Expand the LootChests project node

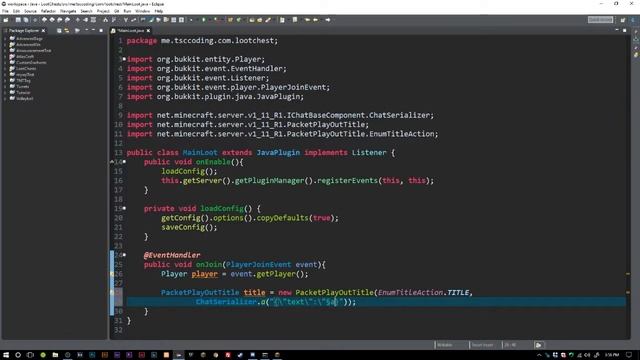click(5, 69)
